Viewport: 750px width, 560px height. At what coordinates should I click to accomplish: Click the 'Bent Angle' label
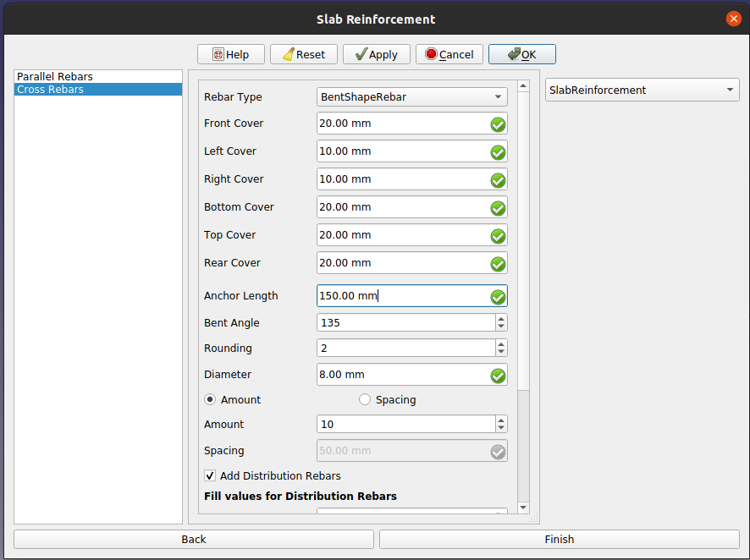point(231,323)
